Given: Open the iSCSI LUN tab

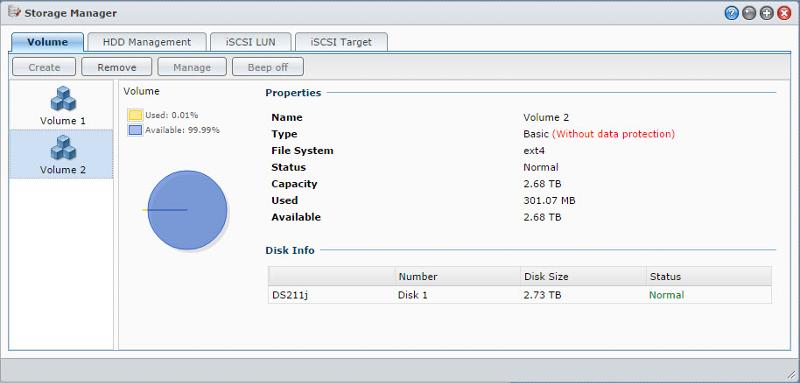Looking at the screenshot, I should (x=251, y=42).
